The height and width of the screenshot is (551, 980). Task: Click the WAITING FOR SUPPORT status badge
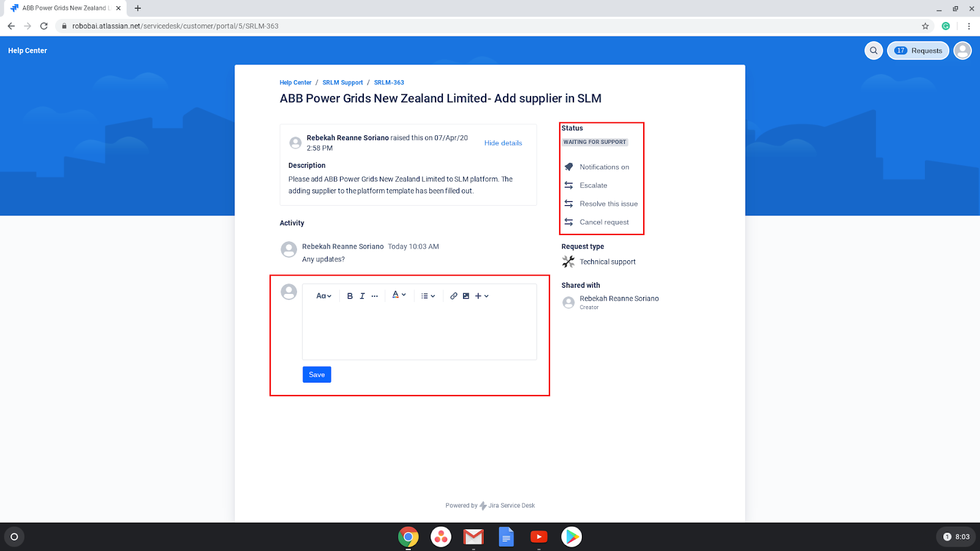tap(595, 142)
